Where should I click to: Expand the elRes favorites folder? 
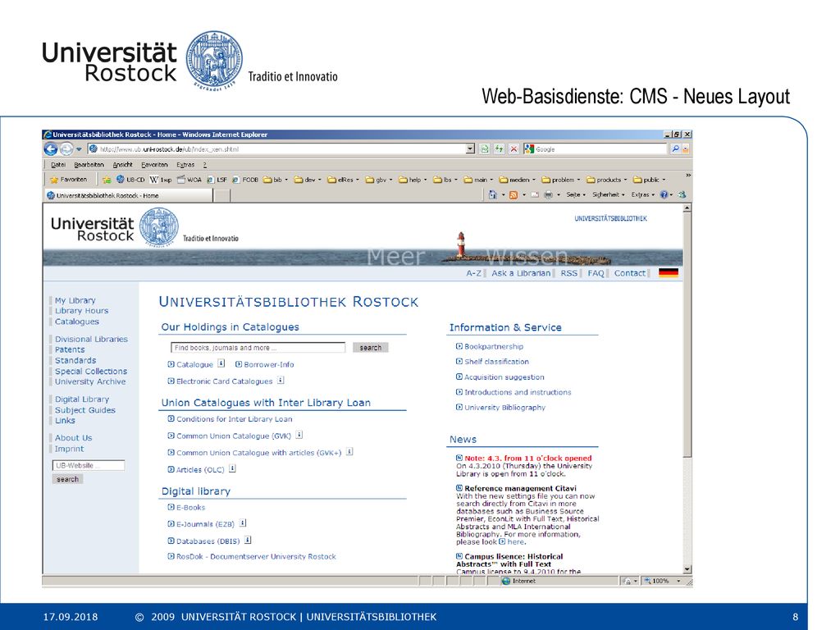pyautogui.click(x=343, y=180)
